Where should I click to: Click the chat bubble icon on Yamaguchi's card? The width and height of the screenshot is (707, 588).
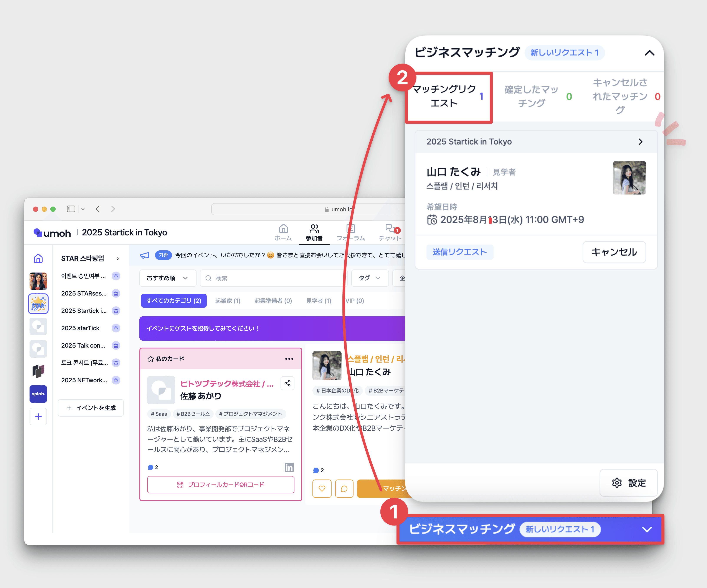point(344,488)
